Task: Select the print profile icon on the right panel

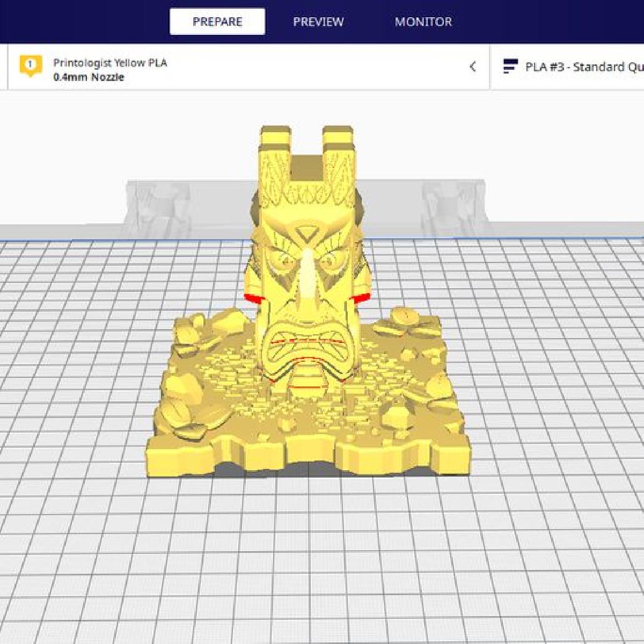Action: (509, 65)
